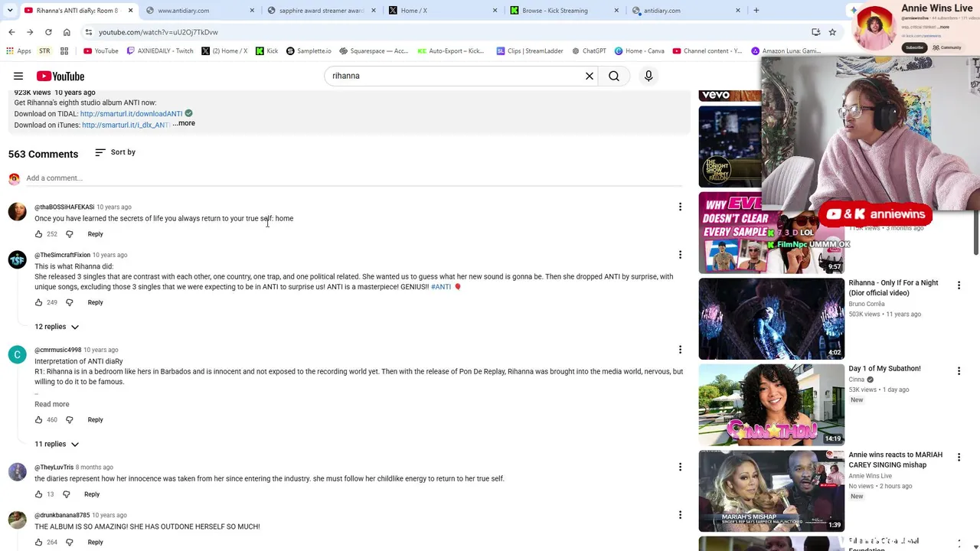The height and width of the screenshot is (551, 980).
Task: Go to YouTube home via the logo
Action: [x=60, y=76]
